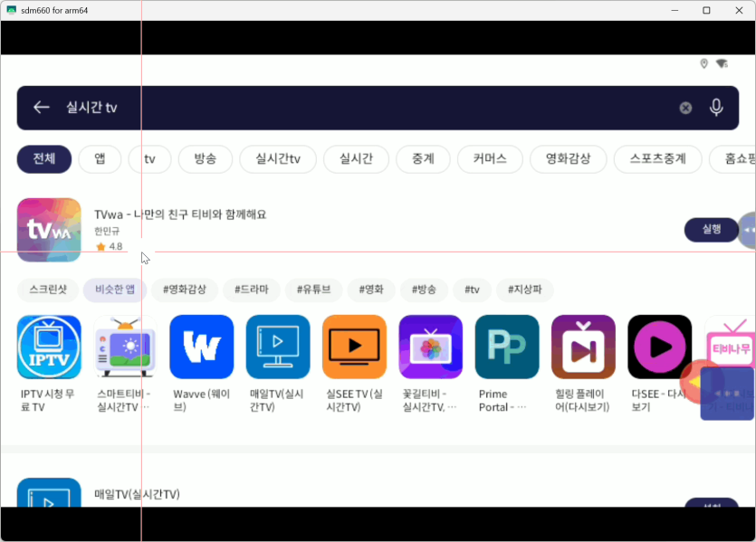Open the Wavve (웨이브) app icon

point(202,347)
